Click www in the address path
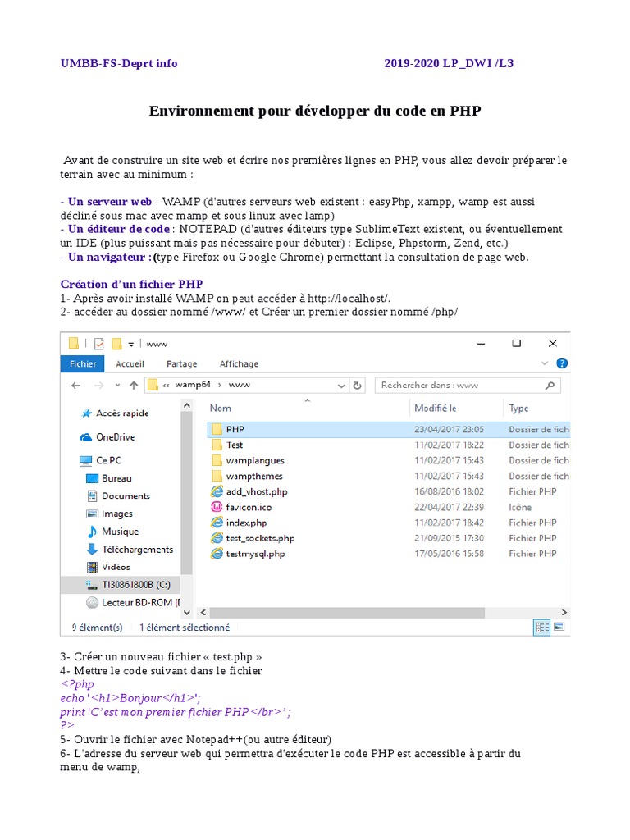The width and height of the screenshot is (630, 840). 239,385
